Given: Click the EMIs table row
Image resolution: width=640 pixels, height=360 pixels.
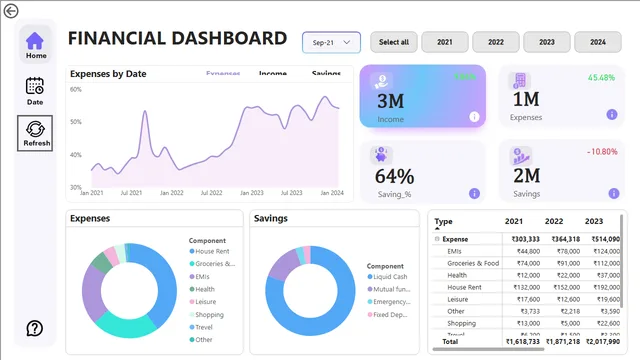Looking at the screenshot, I should [526, 251].
